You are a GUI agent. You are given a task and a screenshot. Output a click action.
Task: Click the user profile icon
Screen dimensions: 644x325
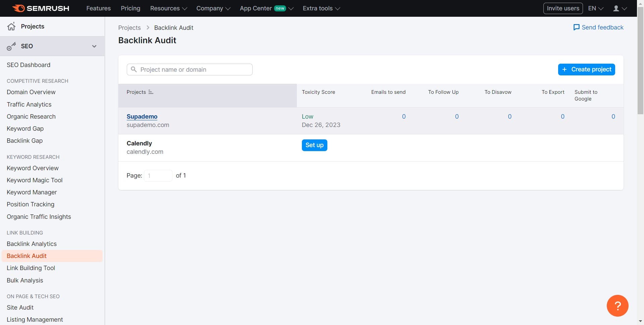[616, 8]
